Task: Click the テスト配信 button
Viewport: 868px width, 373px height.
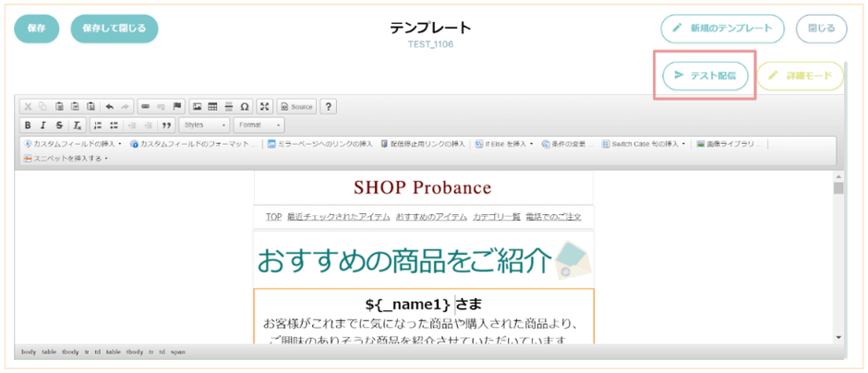Action: point(705,76)
